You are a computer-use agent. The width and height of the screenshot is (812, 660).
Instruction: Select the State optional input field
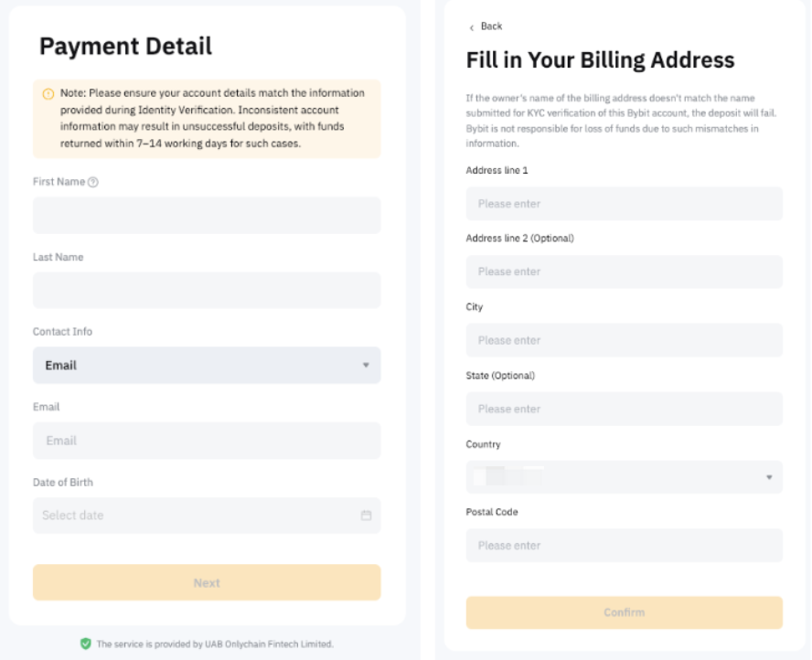point(624,409)
